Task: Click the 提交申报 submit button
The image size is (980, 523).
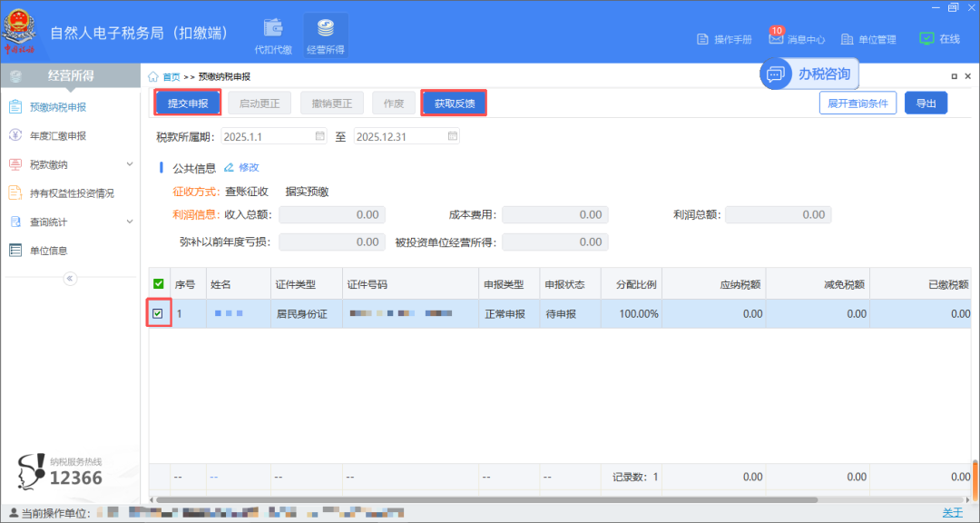Action: tap(187, 103)
